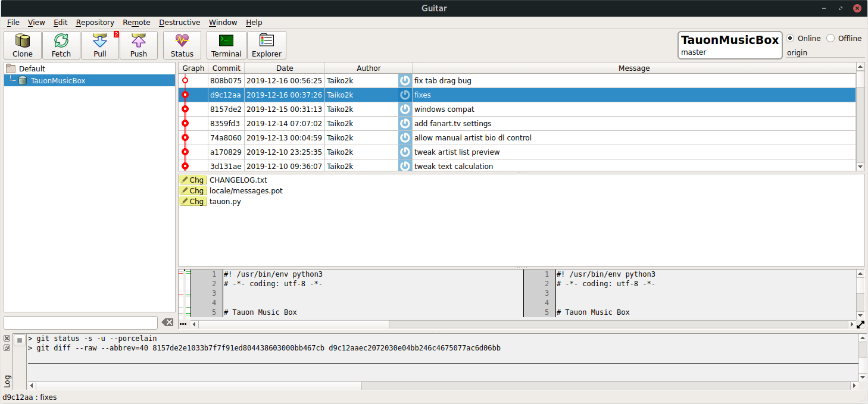Click the TauonMusicBox master branch box
This screenshot has height=404, width=868.
coord(730,45)
